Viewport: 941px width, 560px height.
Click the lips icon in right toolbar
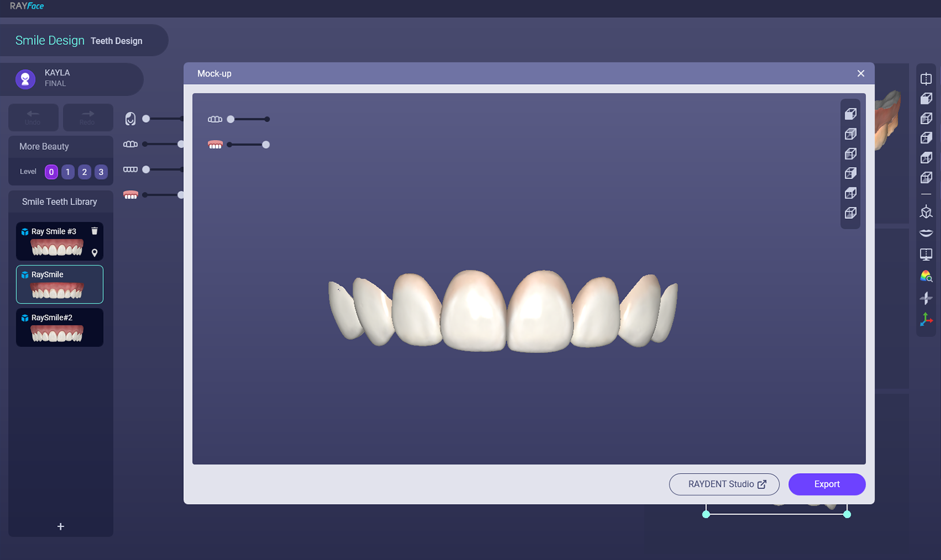coord(926,233)
